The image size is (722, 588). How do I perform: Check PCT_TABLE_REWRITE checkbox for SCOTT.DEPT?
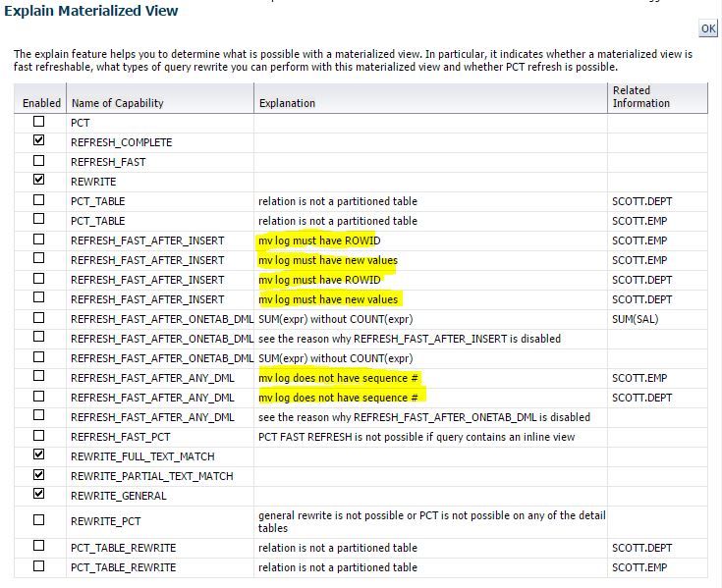point(39,547)
